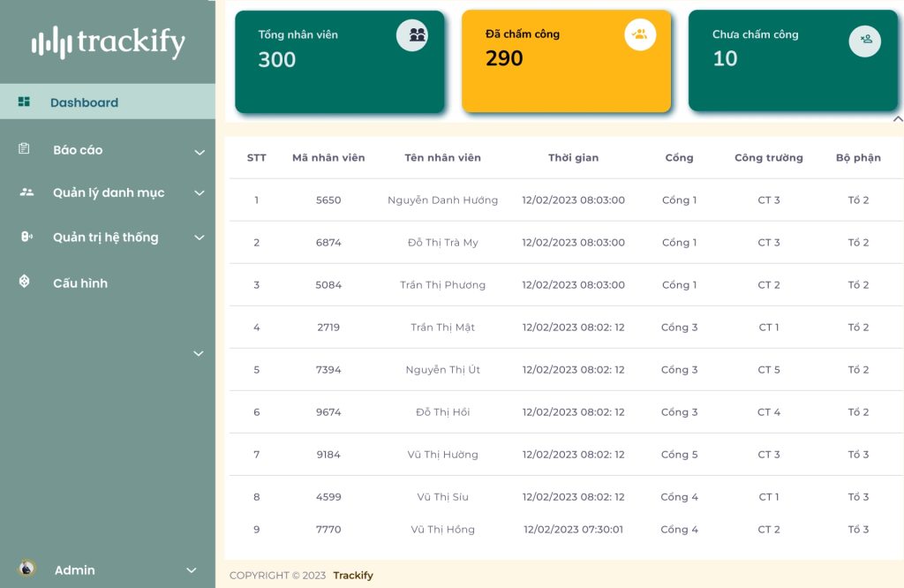Click the Chưa chấm công user icon
904x588 pixels.
(865, 40)
